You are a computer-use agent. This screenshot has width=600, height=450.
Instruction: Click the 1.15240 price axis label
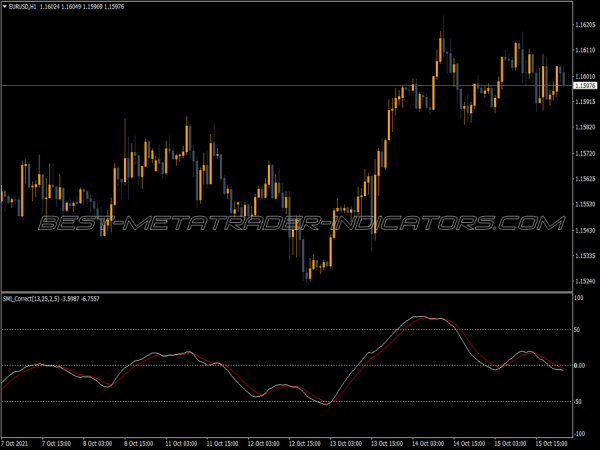tap(585, 281)
